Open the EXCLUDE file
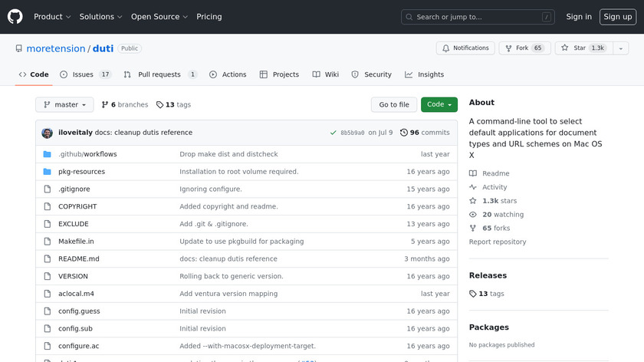 click(x=73, y=224)
